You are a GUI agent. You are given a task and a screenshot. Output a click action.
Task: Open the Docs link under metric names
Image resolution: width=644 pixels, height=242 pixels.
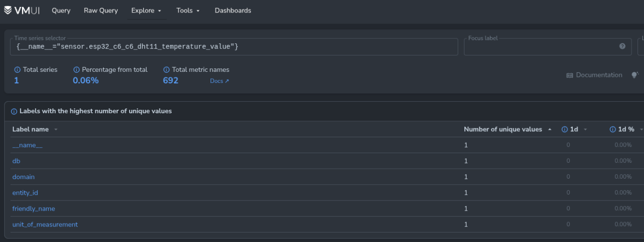pyautogui.click(x=219, y=81)
